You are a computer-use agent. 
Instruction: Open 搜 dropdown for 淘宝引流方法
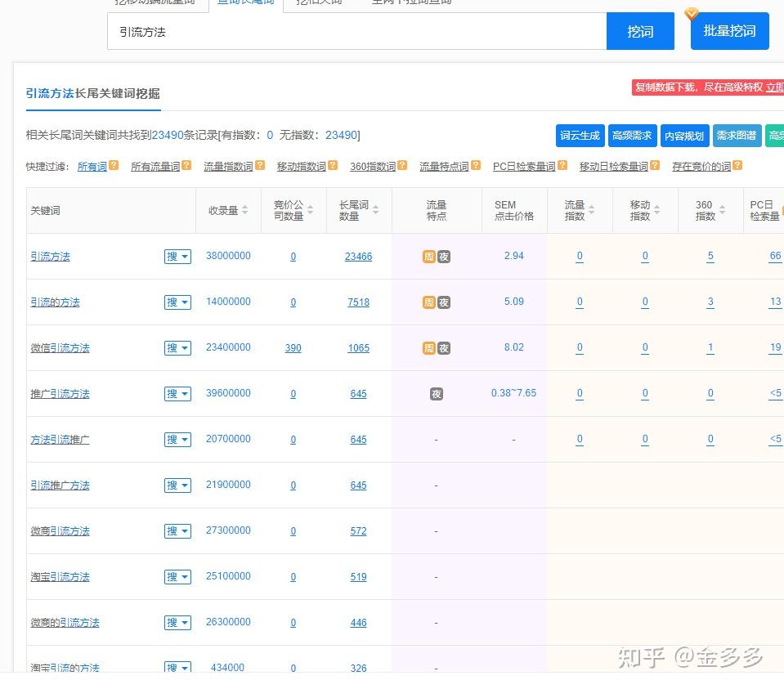click(177, 577)
